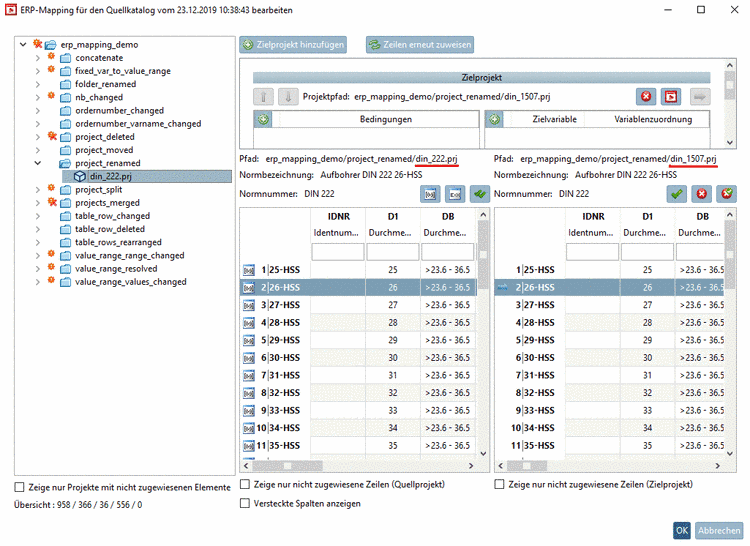Click the mapping icon of source row 11 35-HSS
This screenshot has width=750, height=546.
249,446
